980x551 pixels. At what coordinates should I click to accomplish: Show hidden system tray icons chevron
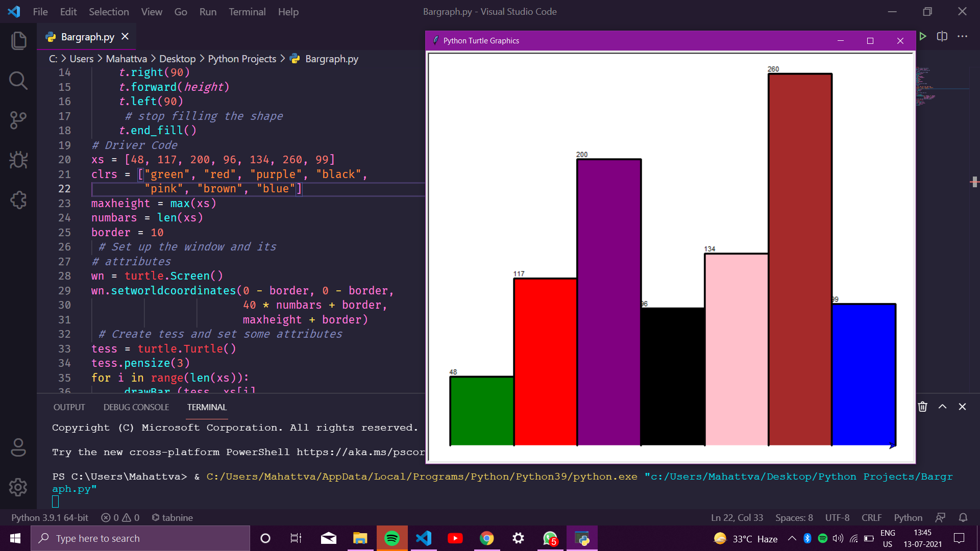pyautogui.click(x=792, y=538)
